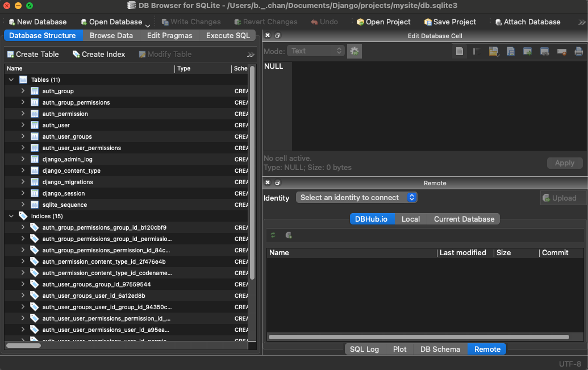Click the gear icon beside Mode selector
Screen dimensions: 588x370
click(x=355, y=51)
